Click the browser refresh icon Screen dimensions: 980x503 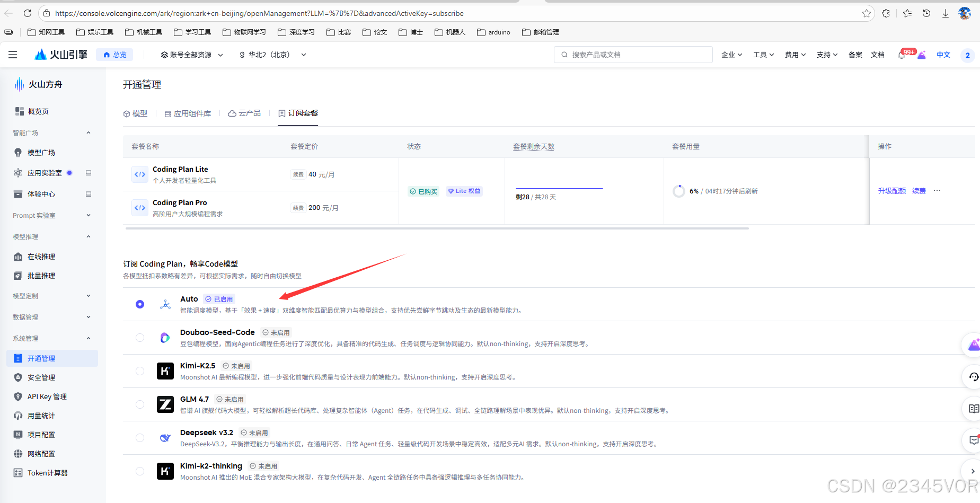tap(28, 13)
